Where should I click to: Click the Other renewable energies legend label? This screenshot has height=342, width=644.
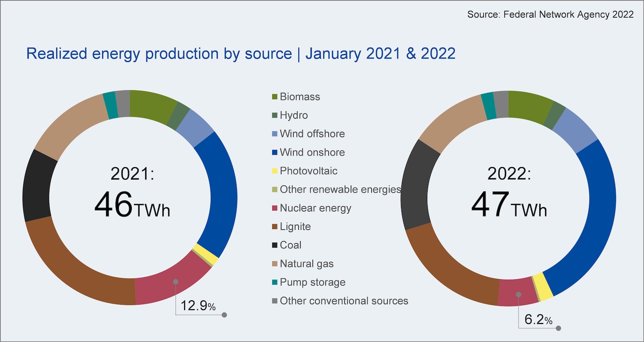340,189
